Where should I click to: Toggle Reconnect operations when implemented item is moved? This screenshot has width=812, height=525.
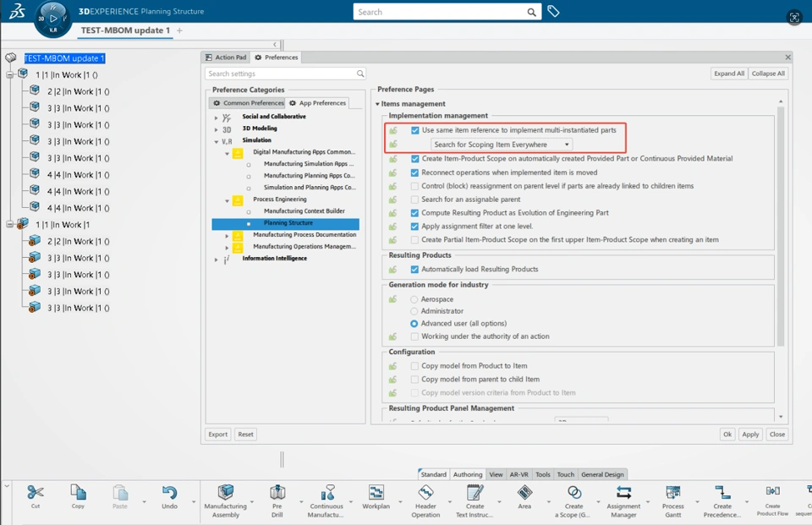414,172
